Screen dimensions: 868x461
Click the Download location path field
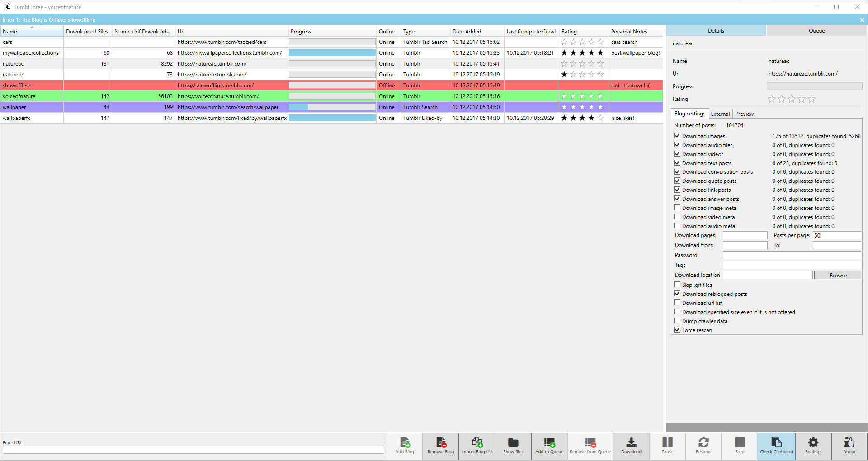coord(768,275)
